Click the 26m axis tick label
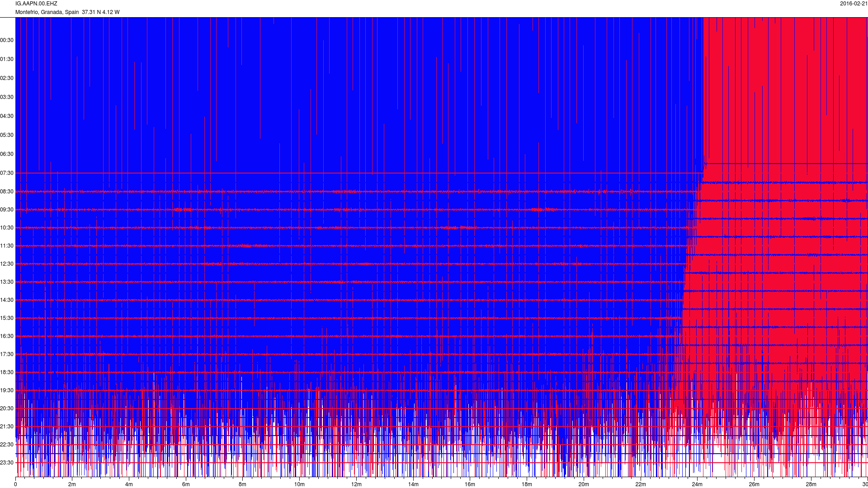Image resolution: width=868 pixels, height=488 pixels. point(754,484)
